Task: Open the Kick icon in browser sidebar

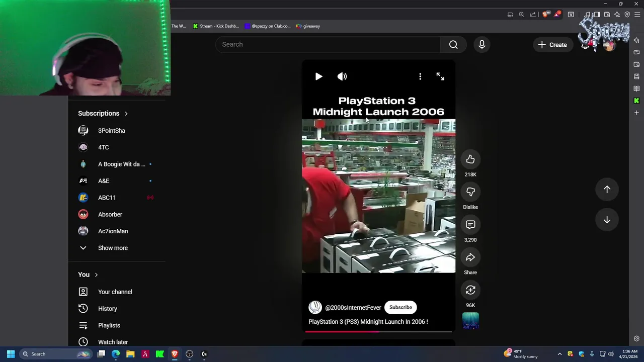Action: [636, 101]
